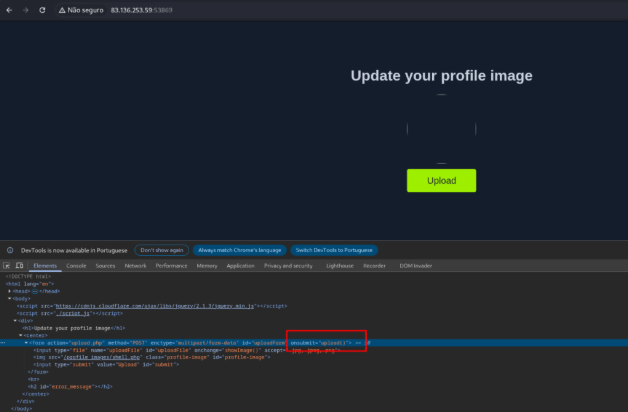The height and width of the screenshot is (412, 628).
Task: Expand the collapsed head element
Action: pos(10,290)
